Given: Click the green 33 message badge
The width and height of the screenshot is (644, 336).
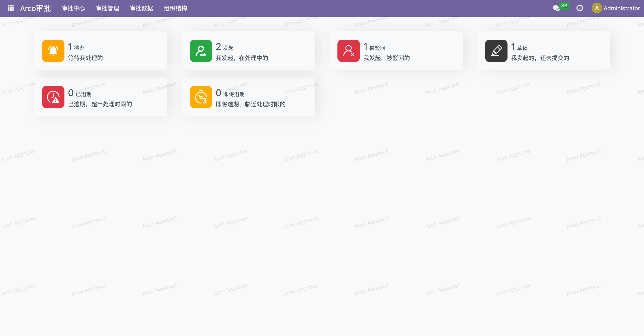Looking at the screenshot, I should coord(564,6).
